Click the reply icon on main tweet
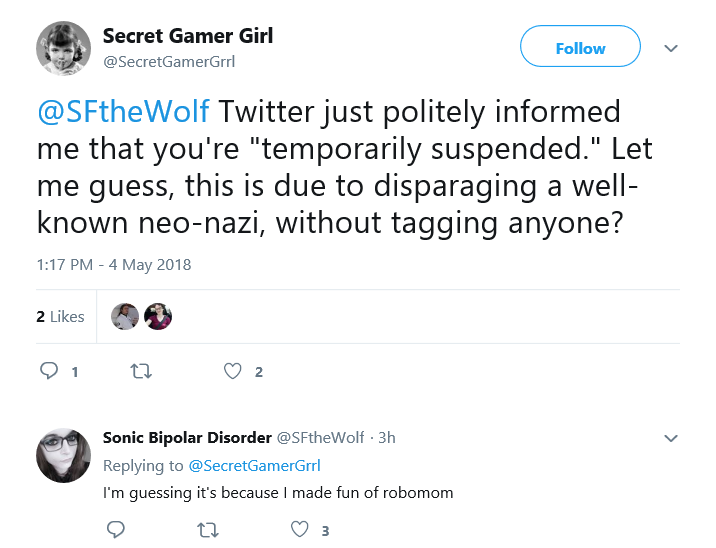The width and height of the screenshot is (716, 548). tap(49, 371)
